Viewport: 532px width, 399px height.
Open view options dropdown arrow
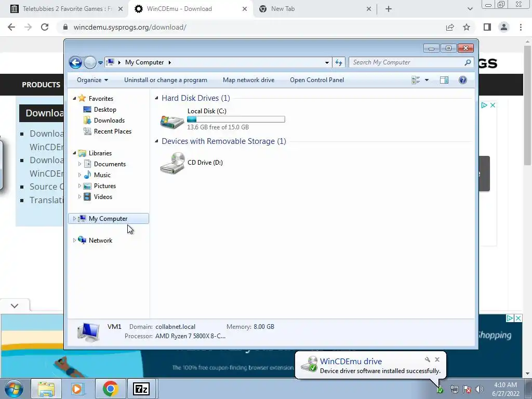pos(427,80)
